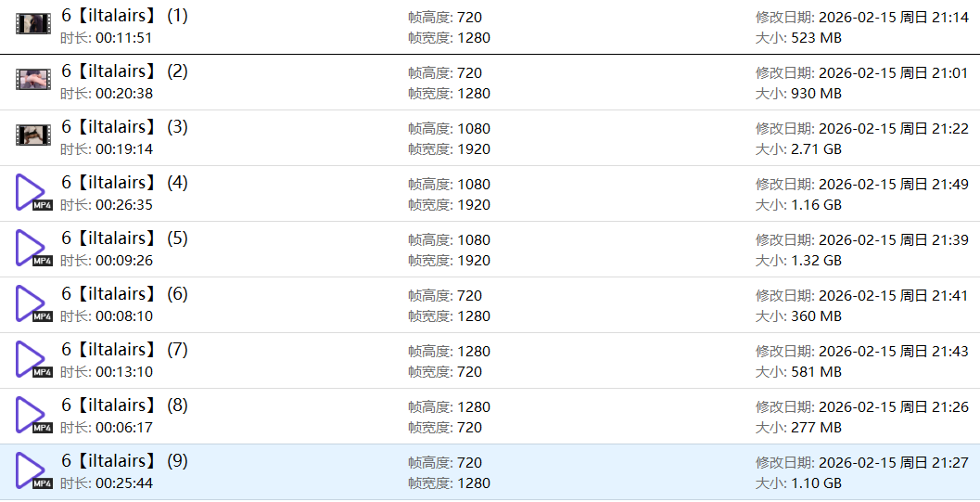Select file name 6【iltalairs】 (1)
This screenshot has height=502, width=980.
tap(124, 16)
